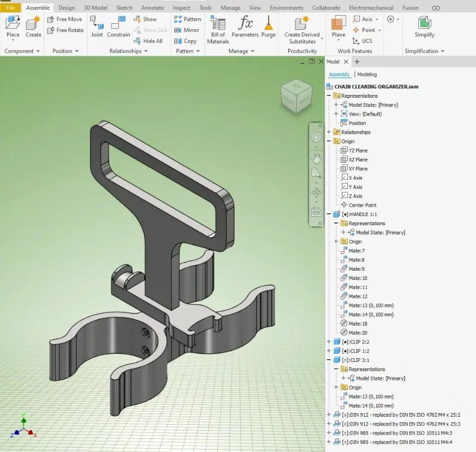Open the Annotate ribbon tab
The image size is (476, 452).
click(x=153, y=8)
